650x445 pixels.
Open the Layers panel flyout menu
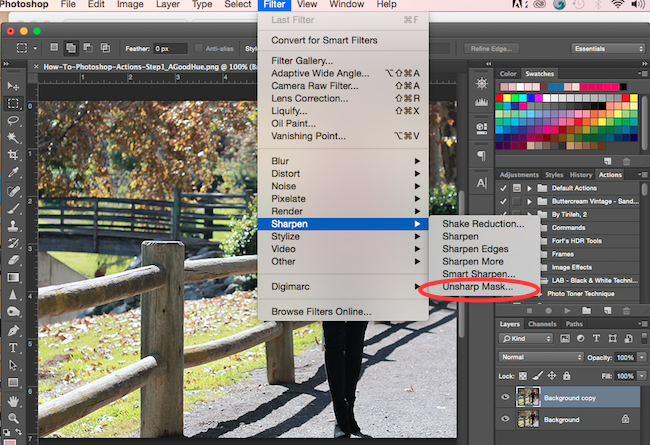click(643, 323)
